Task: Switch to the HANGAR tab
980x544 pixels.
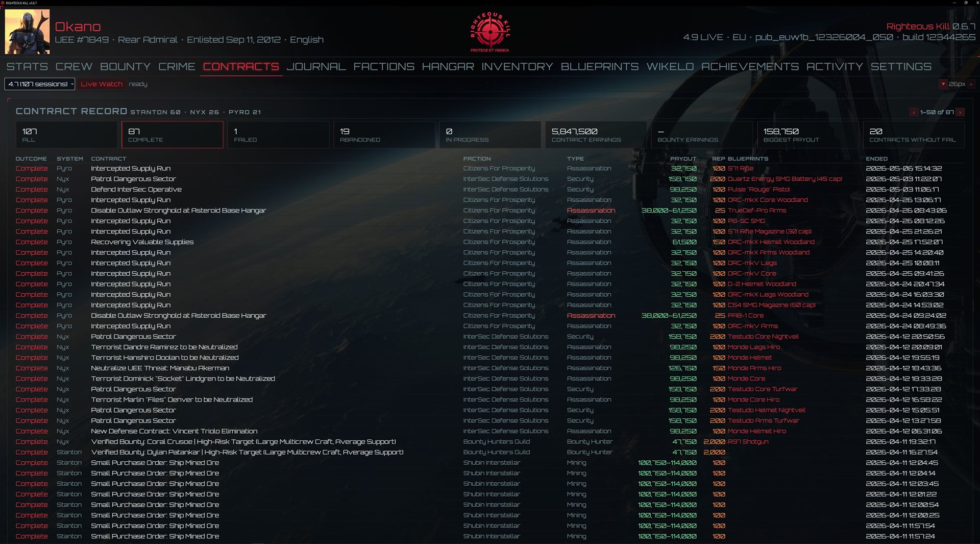Action: click(x=448, y=66)
